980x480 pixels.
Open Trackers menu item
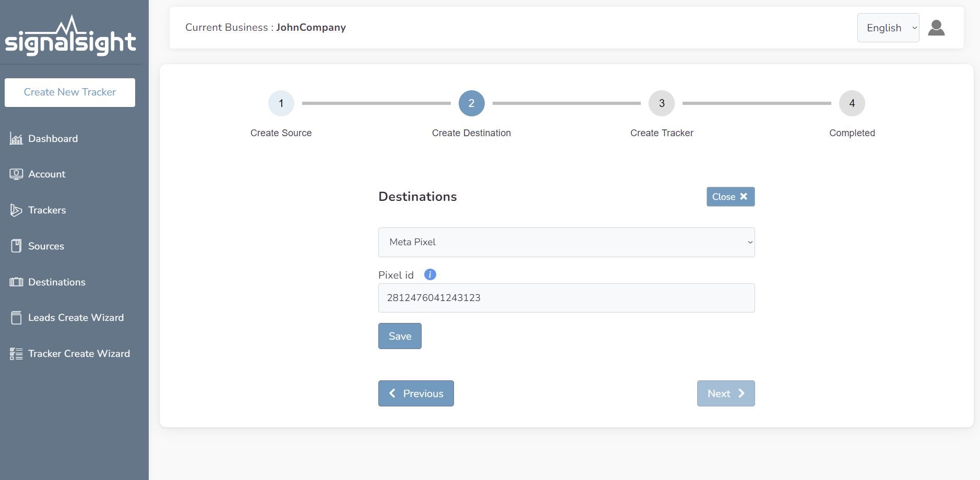tap(47, 210)
